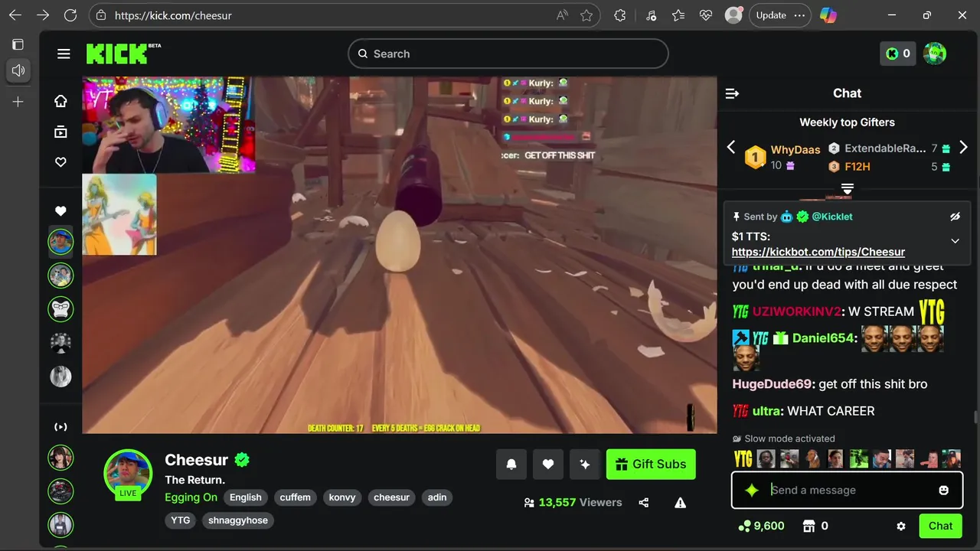Open the hamburger sidebar menu
The height and width of the screenshot is (551, 980).
(x=64, y=54)
